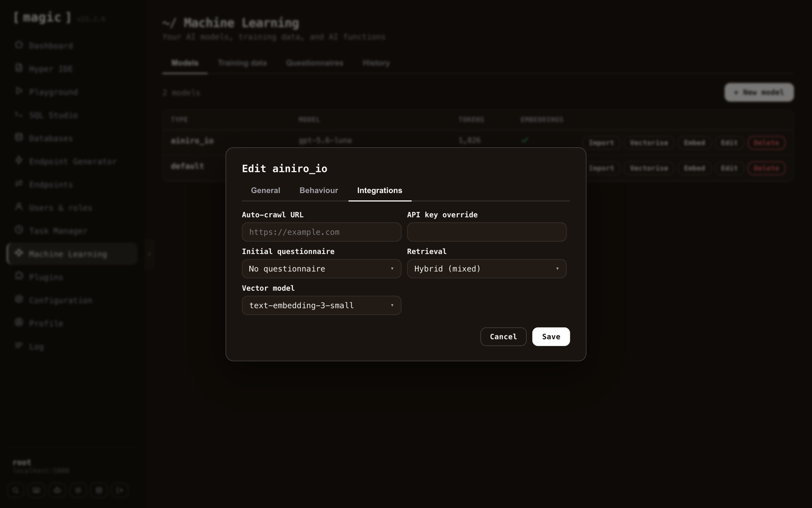Click Embed in the ainiro_io row
Viewport: 812px width, 508px height.
(694, 143)
